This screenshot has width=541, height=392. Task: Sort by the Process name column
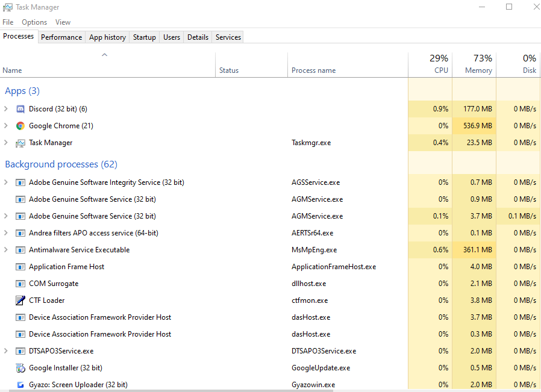(x=348, y=65)
